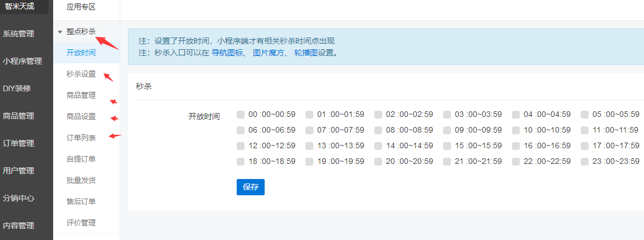This screenshot has height=240, width=644.
Task: Follow the 导航图标 link
Action: point(226,53)
